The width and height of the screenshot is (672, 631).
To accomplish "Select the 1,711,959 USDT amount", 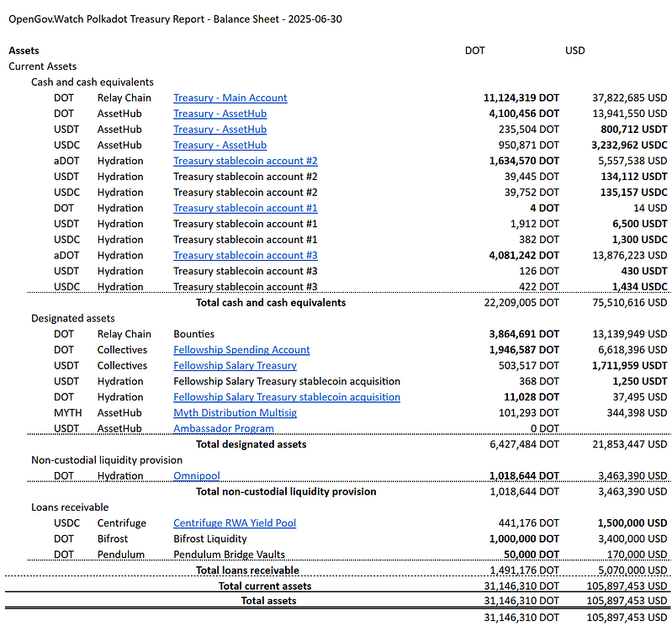I will click(630, 366).
